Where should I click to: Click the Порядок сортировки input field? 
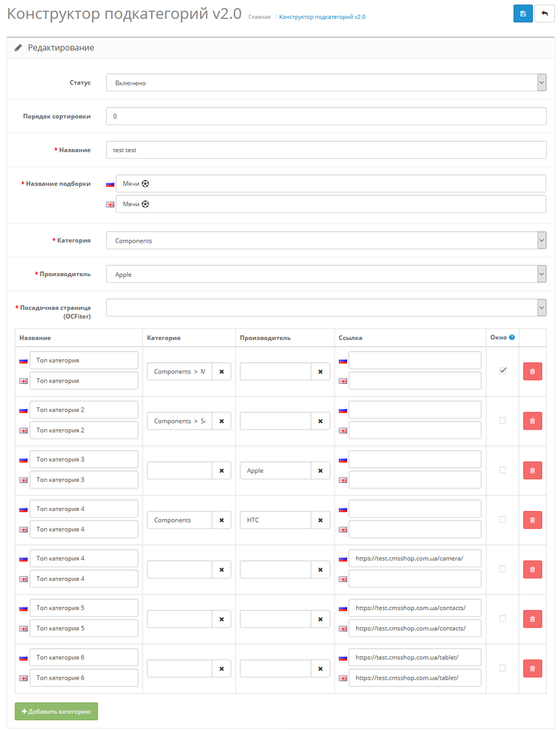pyautogui.click(x=326, y=116)
